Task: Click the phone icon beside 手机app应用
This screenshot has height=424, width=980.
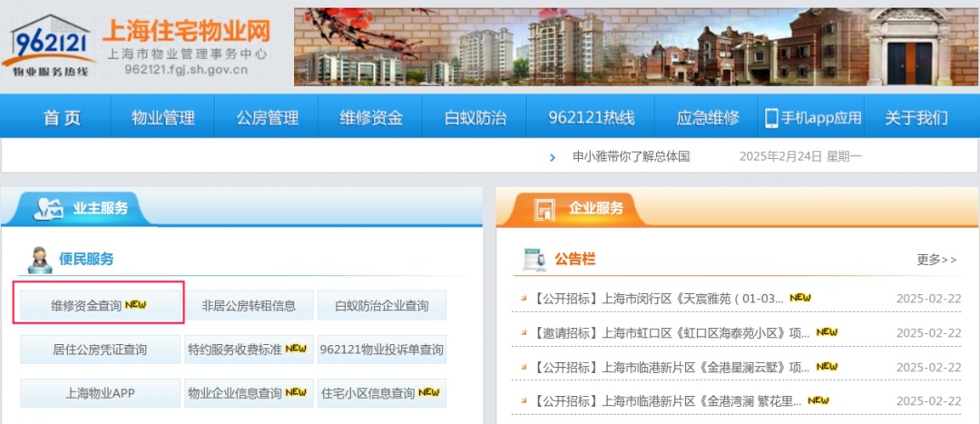Action: (x=771, y=117)
